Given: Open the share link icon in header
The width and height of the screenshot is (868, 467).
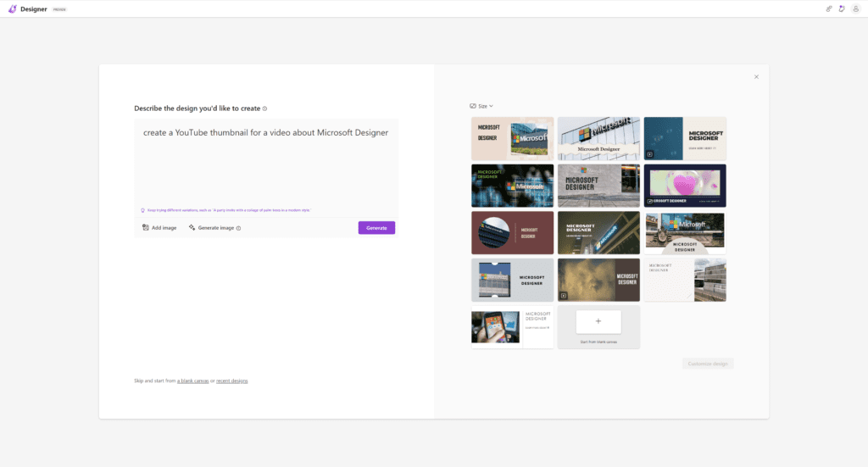Looking at the screenshot, I should tap(829, 8).
